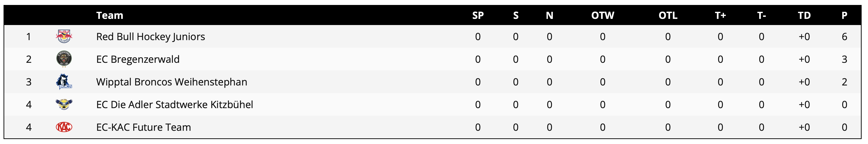This screenshot has width=868, height=144.
Task: Click the Wipptal Broncos horse logo
Action: (64, 82)
